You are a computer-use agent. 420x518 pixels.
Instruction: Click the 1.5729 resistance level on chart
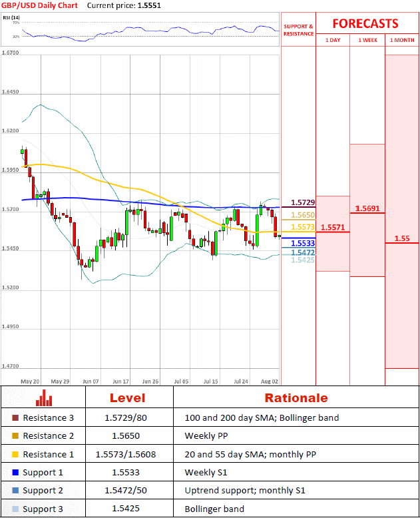[x=303, y=202]
